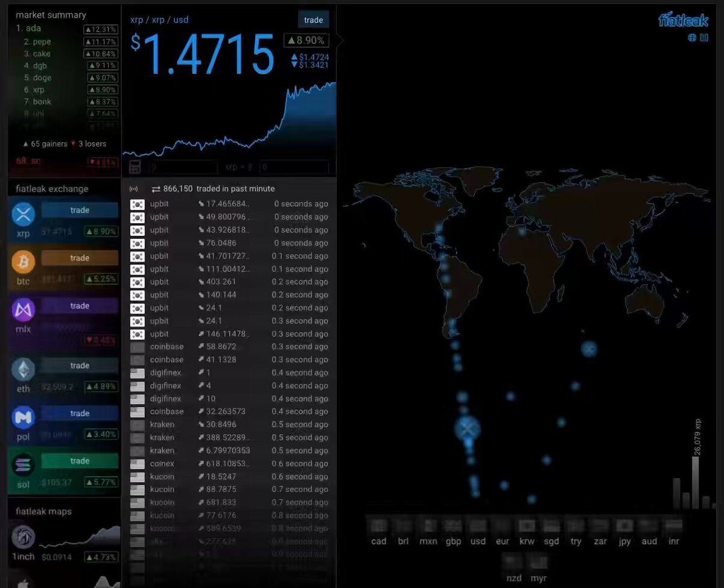Click the upbit trade of 403.261

point(229,282)
